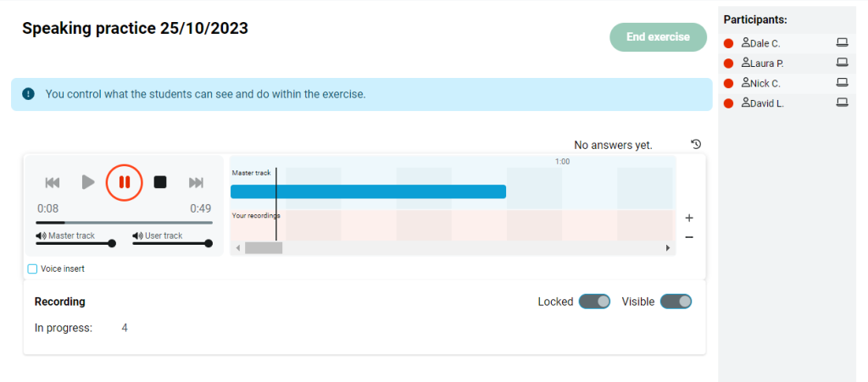Open the answer history clock icon

click(696, 144)
